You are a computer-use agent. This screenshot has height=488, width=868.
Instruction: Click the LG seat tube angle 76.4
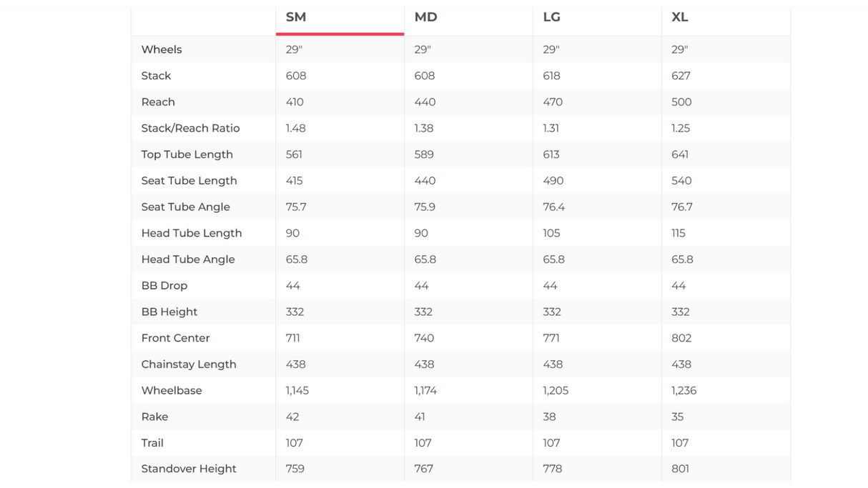click(553, 206)
